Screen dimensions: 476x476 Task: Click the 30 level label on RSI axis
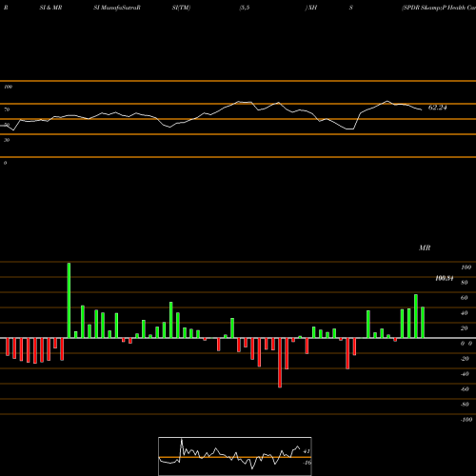coord(7,140)
